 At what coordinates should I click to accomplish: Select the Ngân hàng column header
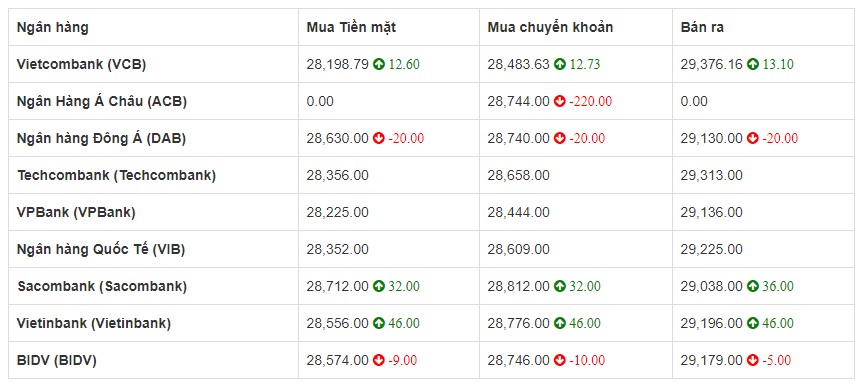(x=52, y=28)
